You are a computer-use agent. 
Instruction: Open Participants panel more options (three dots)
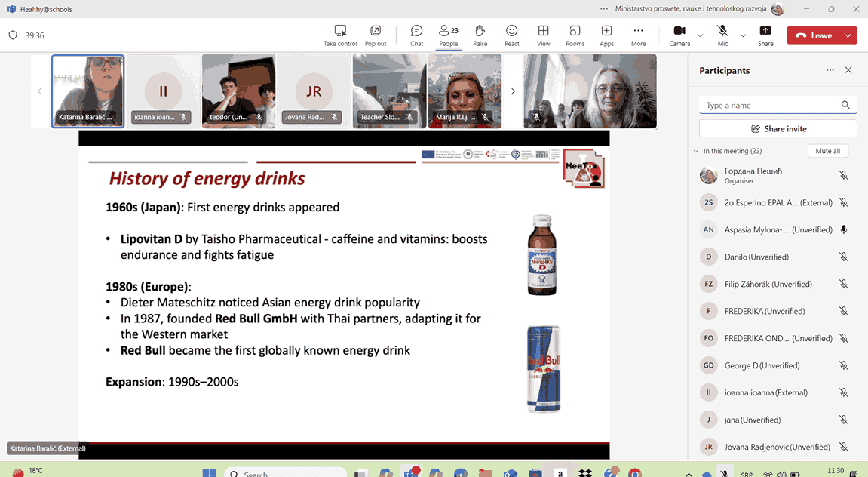pos(830,70)
